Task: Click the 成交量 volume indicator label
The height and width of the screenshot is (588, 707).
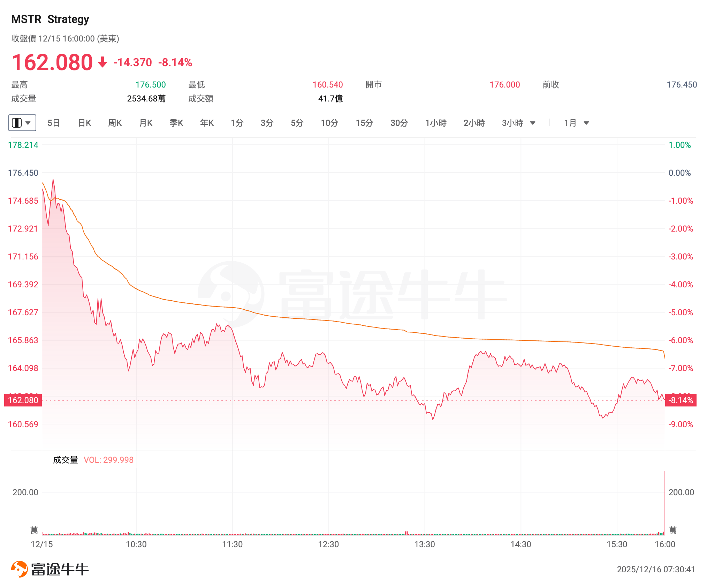Action: (x=66, y=460)
